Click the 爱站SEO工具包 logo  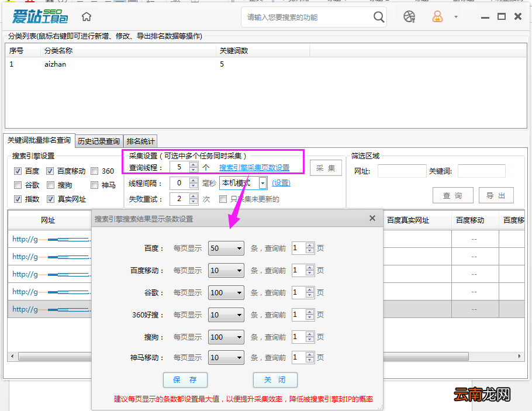(40, 16)
